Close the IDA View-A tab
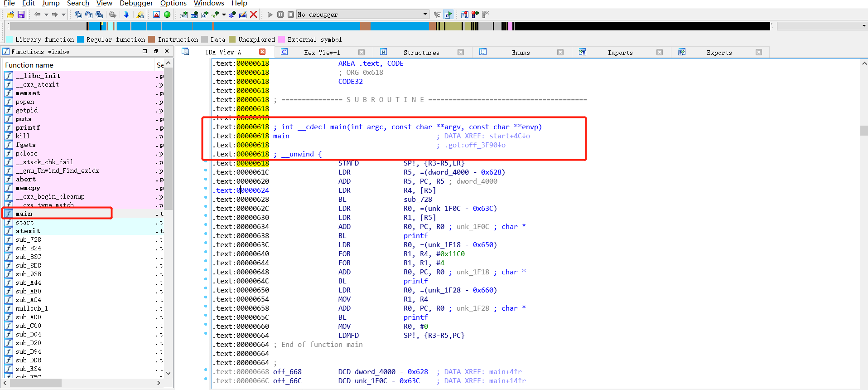 point(262,52)
